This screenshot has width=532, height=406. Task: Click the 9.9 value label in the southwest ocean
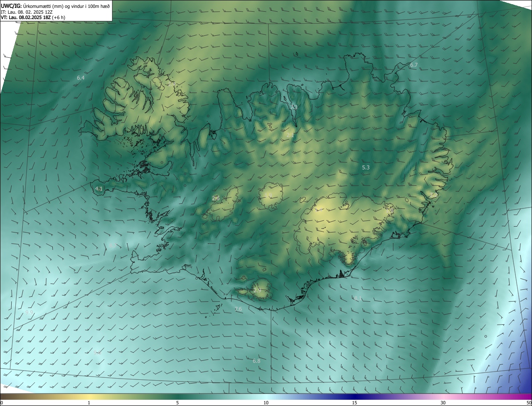click(29, 312)
